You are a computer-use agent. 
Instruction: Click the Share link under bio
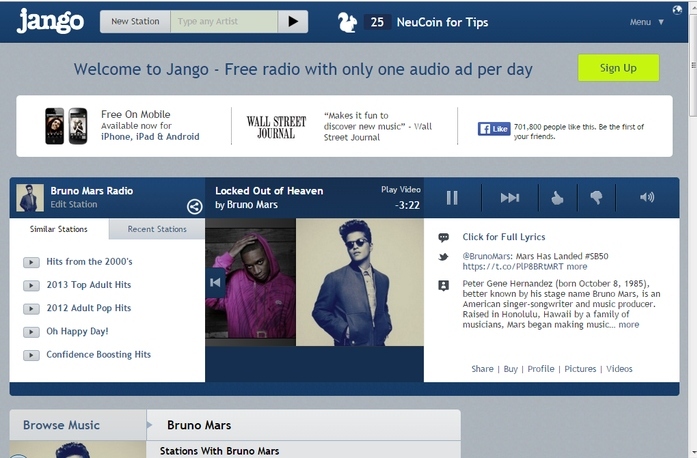482,369
